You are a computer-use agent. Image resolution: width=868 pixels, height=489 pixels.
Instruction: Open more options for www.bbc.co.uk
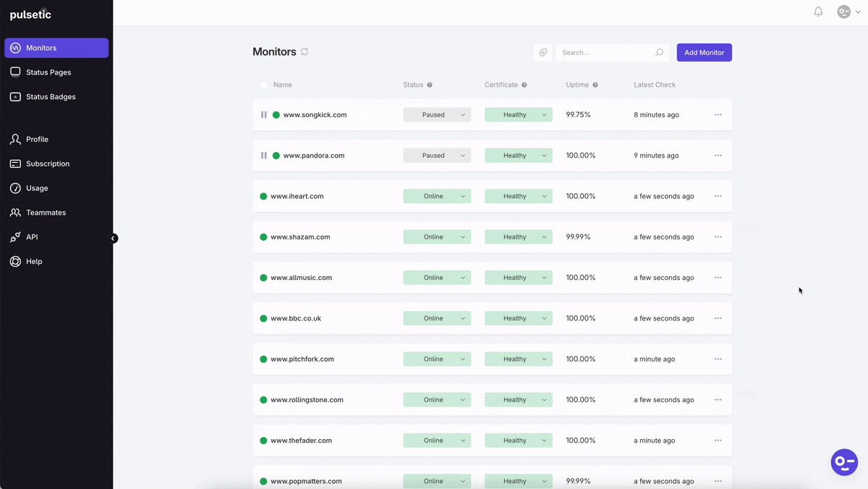click(718, 318)
